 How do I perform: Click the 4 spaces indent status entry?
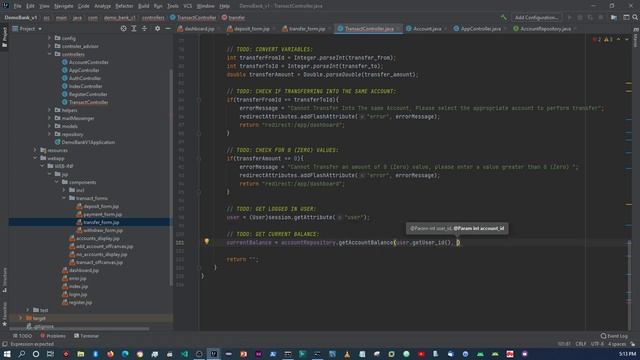(616, 344)
